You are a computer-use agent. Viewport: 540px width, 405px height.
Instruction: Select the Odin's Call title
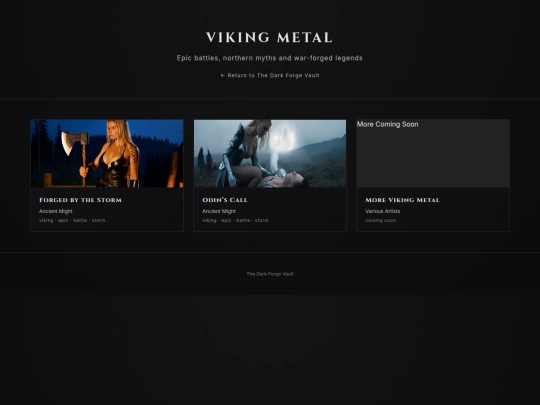click(225, 200)
